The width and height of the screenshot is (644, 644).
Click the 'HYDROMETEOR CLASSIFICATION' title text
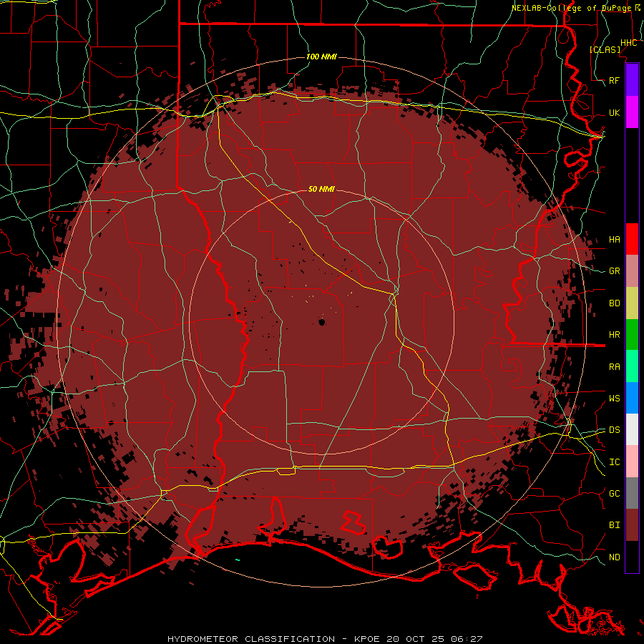[x=251, y=639]
